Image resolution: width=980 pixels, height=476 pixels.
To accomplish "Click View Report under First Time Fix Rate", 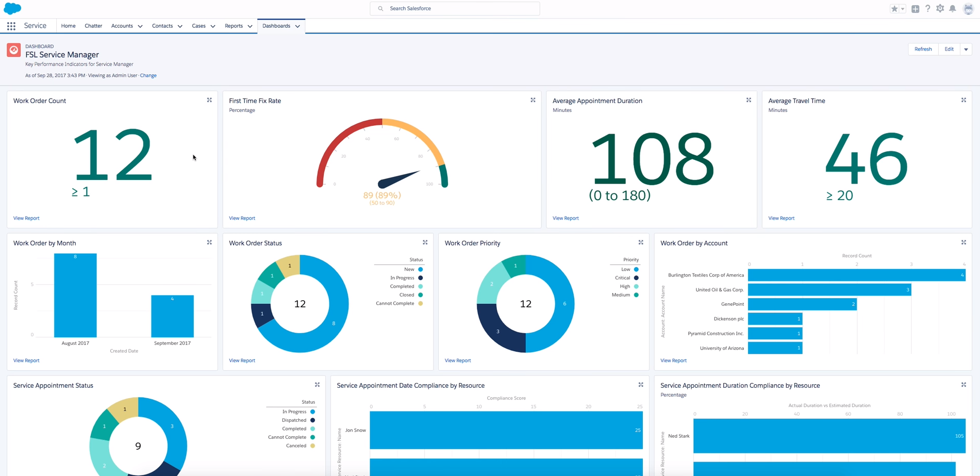I will (x=242, y=218).
